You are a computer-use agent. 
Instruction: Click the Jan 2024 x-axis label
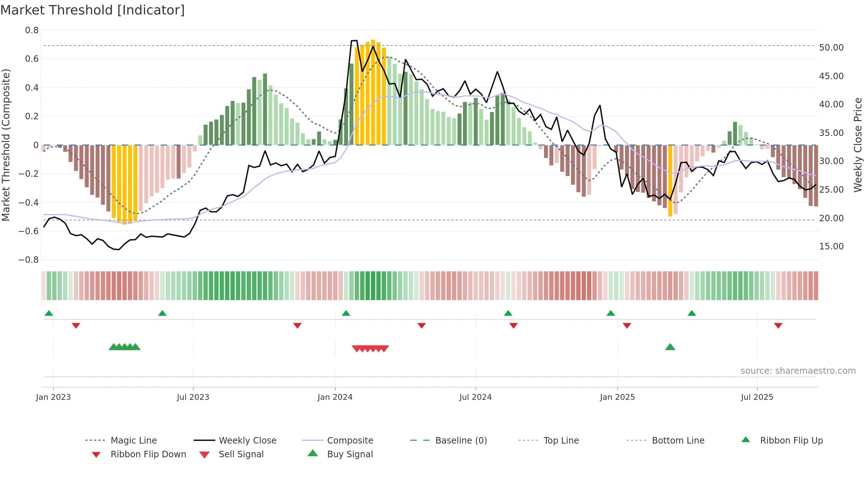335,397
